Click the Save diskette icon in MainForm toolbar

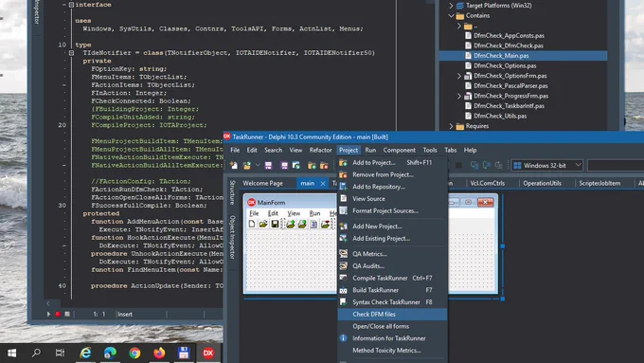pos(275,224)
